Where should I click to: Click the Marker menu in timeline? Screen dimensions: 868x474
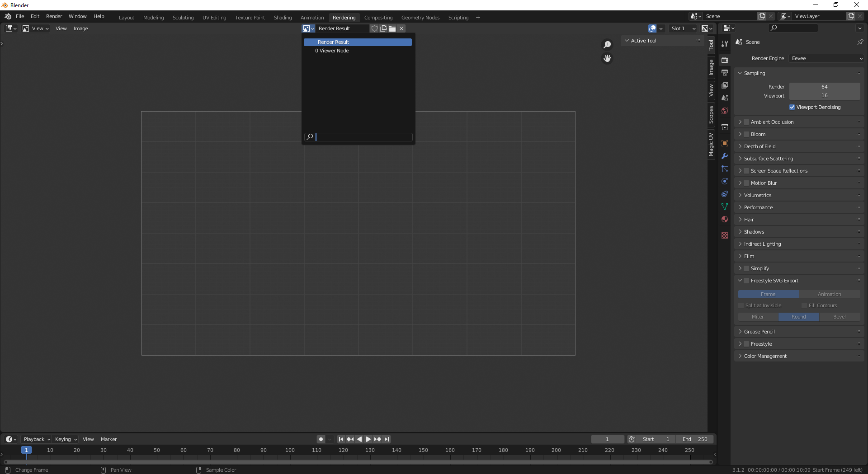(x=108, y=439)
